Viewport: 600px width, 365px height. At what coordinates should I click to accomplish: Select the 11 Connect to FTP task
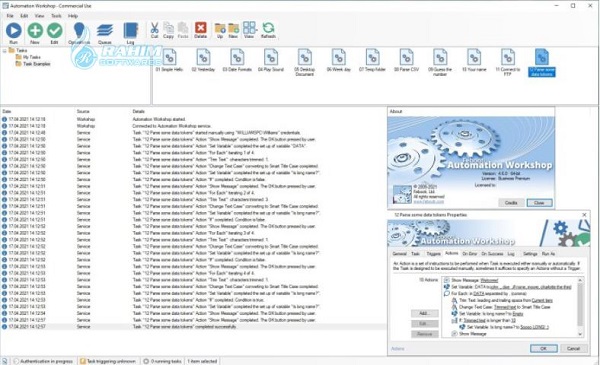click(508, 63)
